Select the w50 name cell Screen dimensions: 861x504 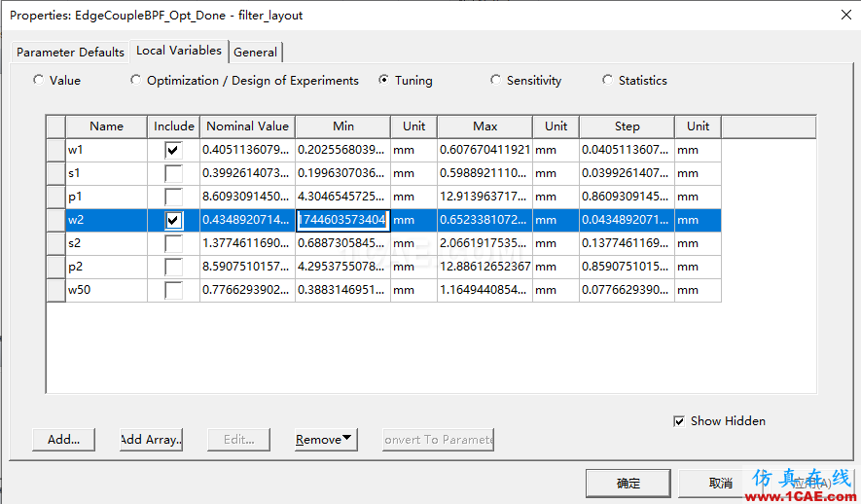click(106, 290)
